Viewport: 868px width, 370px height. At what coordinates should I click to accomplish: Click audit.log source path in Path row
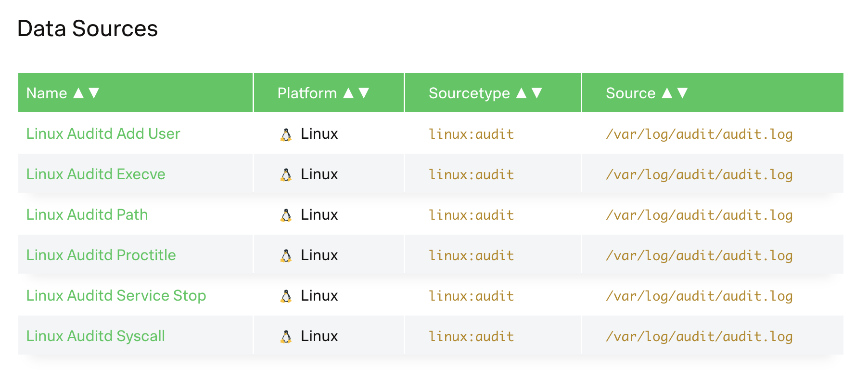699,215
